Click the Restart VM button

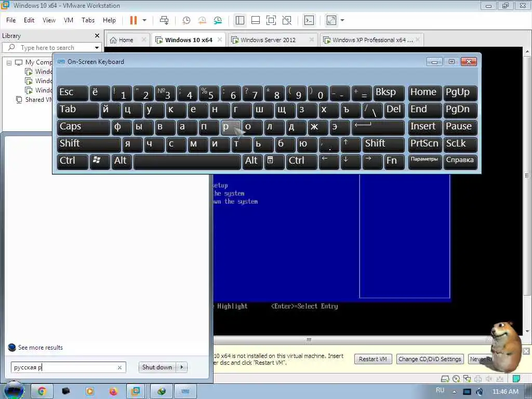click(x=373, y=359)
